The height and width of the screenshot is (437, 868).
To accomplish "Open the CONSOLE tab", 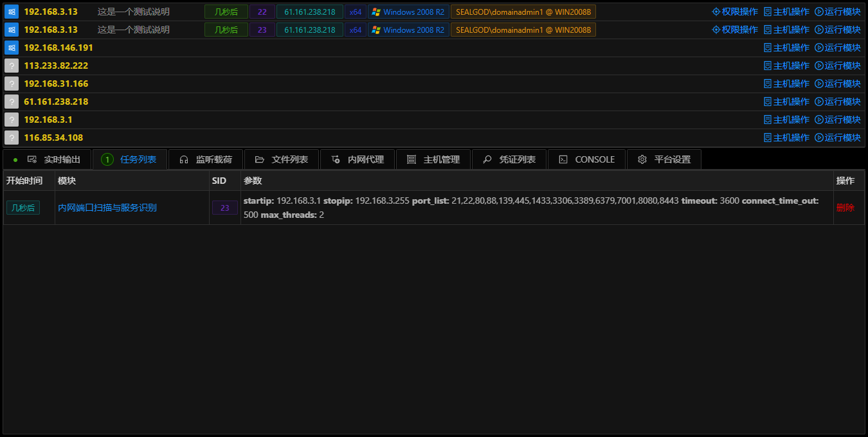I will pos(586,159).
